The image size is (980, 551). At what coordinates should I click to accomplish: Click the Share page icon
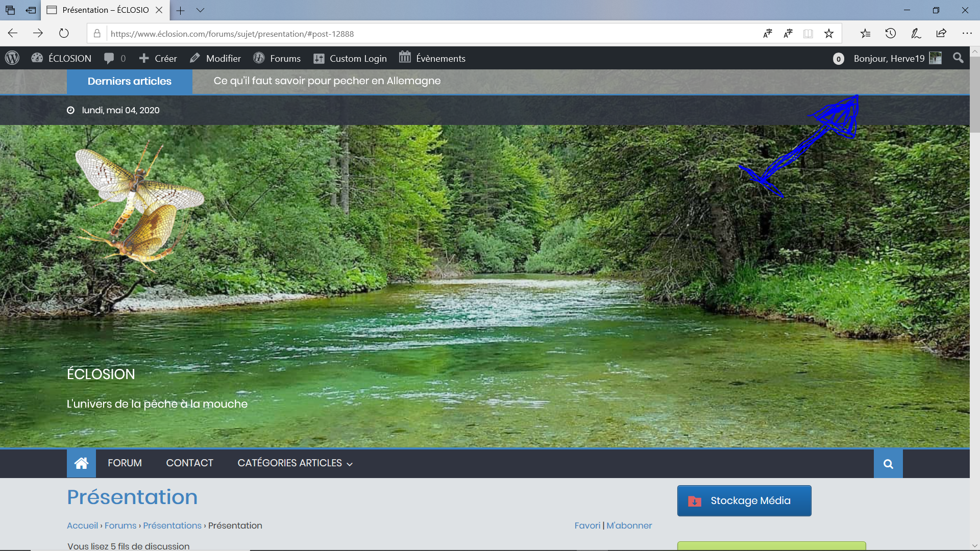click(941, 34)
